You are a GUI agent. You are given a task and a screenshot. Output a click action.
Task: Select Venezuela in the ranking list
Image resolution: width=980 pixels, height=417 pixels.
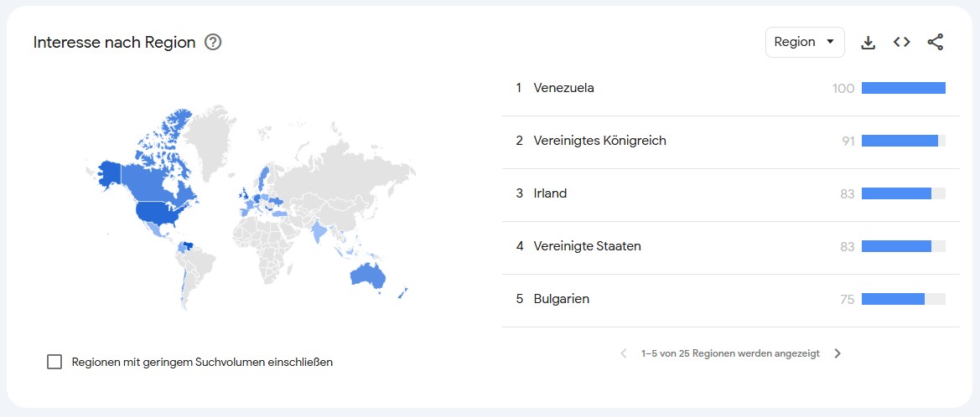(563, 88)
